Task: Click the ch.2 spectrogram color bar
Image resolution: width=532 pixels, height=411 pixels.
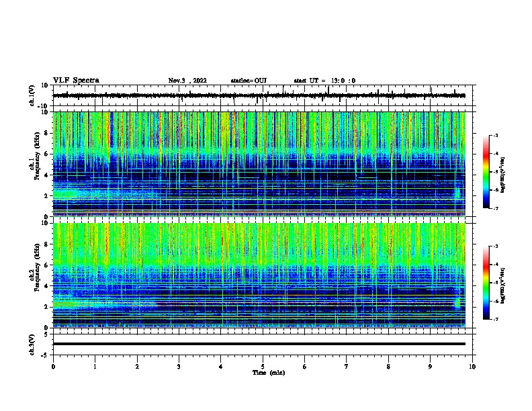Action: (x=486, y=283)
